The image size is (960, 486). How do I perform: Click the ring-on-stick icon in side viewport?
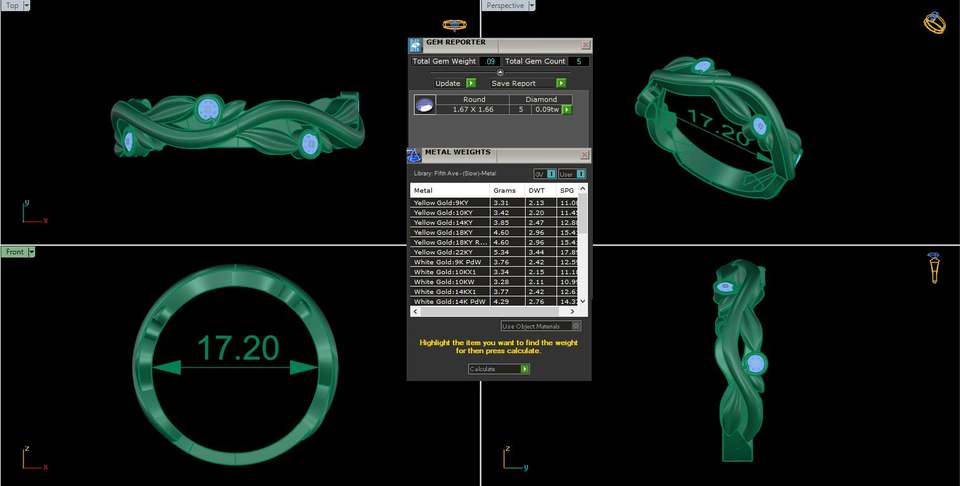point(934,267)
